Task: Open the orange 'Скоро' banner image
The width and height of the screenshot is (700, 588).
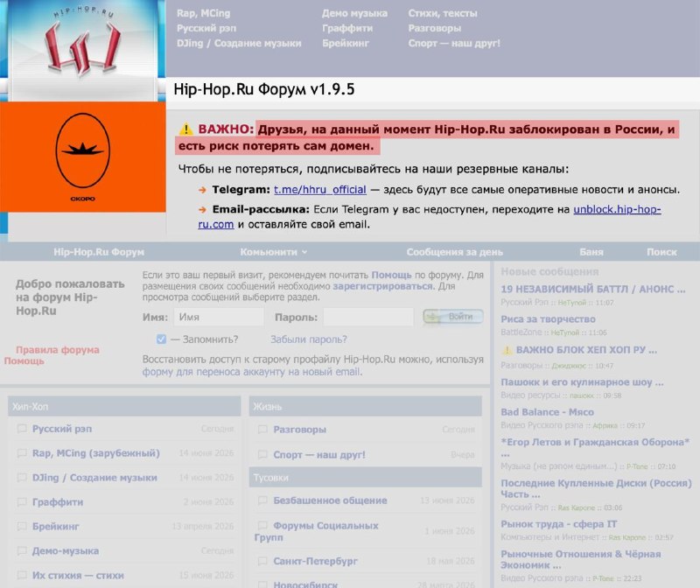Action: pos(83,157)
